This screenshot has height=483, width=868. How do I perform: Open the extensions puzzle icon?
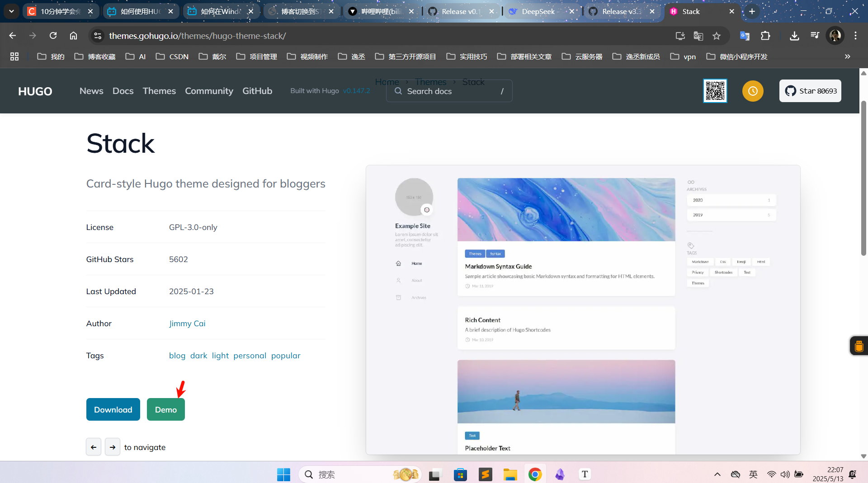[765, 36]
